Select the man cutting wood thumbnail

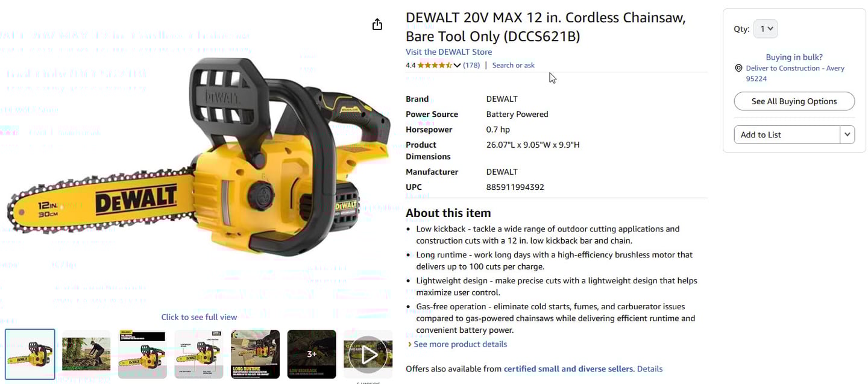[86, 354]
